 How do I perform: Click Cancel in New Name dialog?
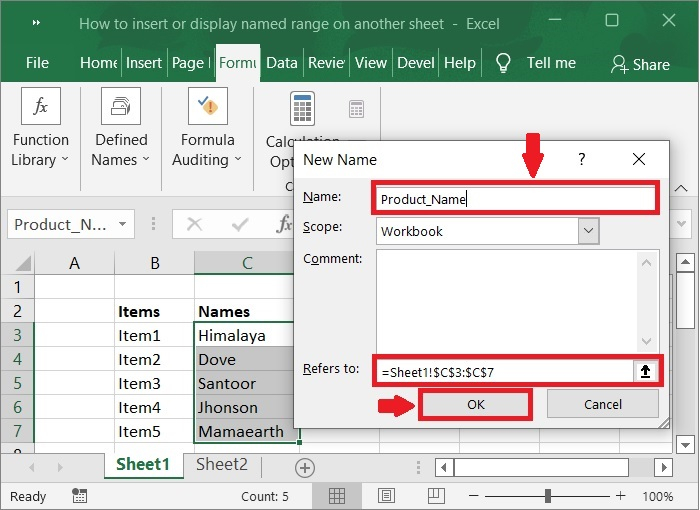tap(603, 404)
